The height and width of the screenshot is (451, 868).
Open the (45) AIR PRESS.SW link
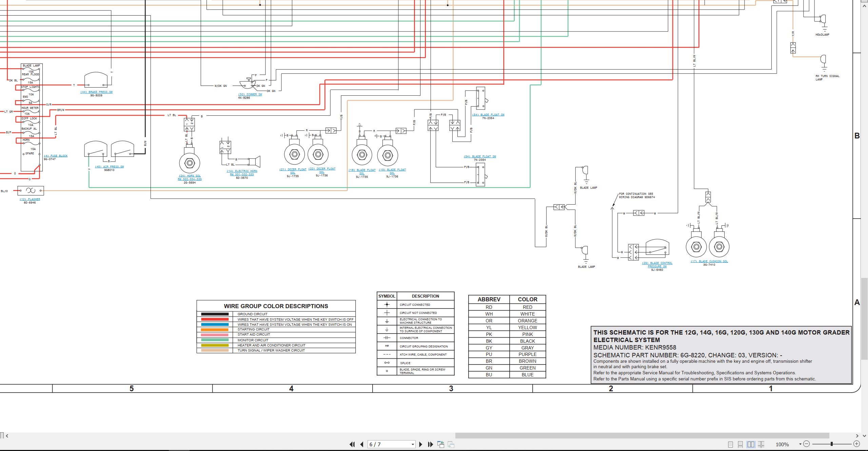tap(109, 167)
